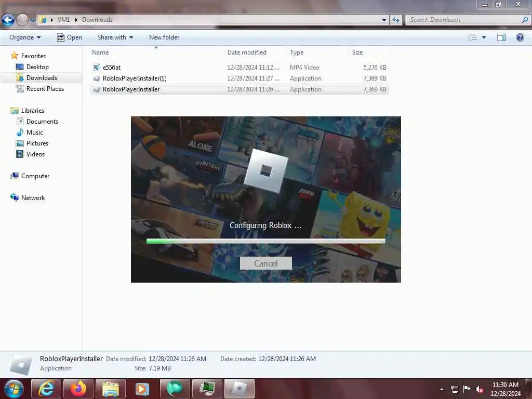Click the RobloxPlayerInstaller(1) file icon
This screenshot has width=532, height=399.
97,78
